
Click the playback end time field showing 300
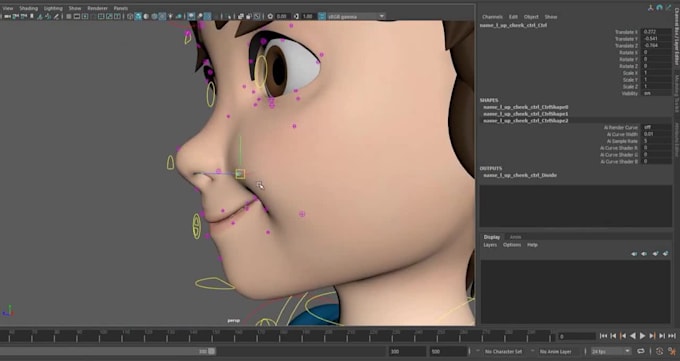(407, 351)
